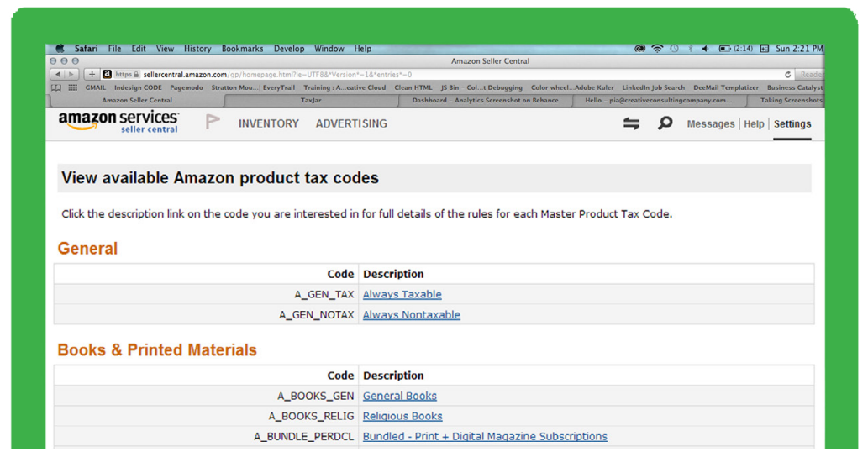Click the Creative Cloud menu bar icon
The image size is (868, 457).
(639, 49)
